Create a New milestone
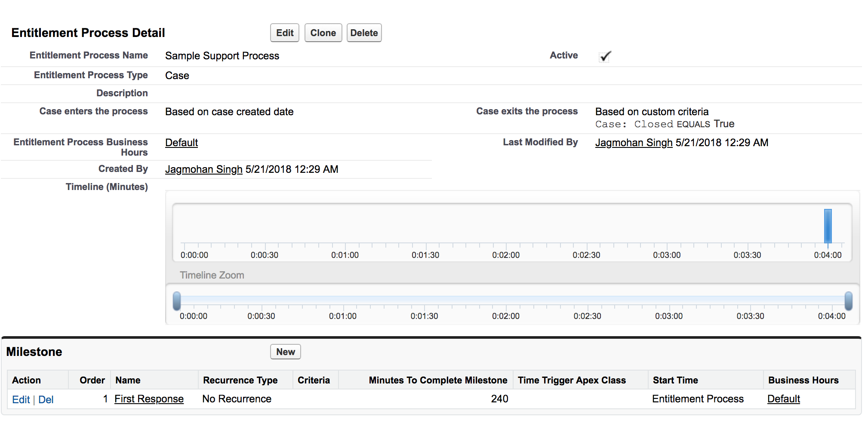Viewport: 868px width, 423px height. [285, 352]
